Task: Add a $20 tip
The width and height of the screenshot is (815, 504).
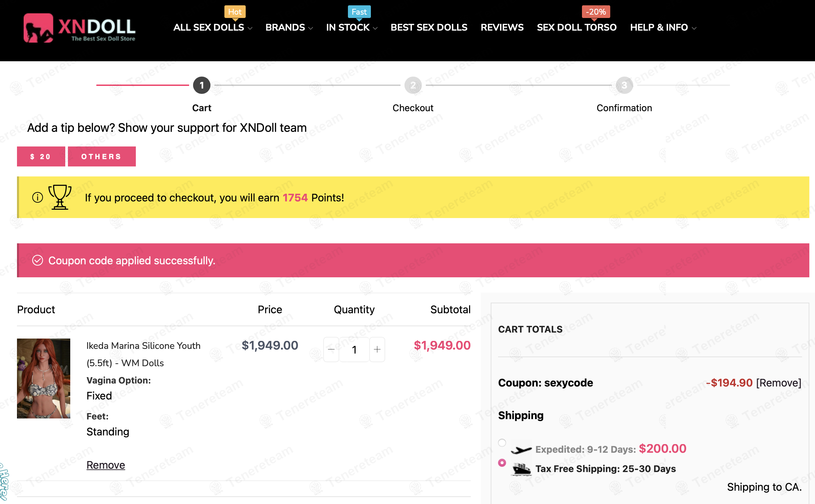Action: (41, 156)
